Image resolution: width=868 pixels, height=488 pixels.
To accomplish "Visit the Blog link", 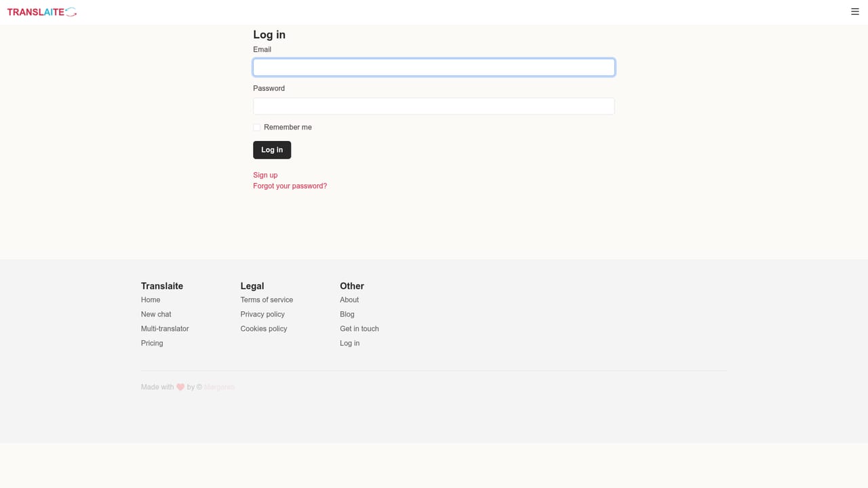I will coord(347,314).
